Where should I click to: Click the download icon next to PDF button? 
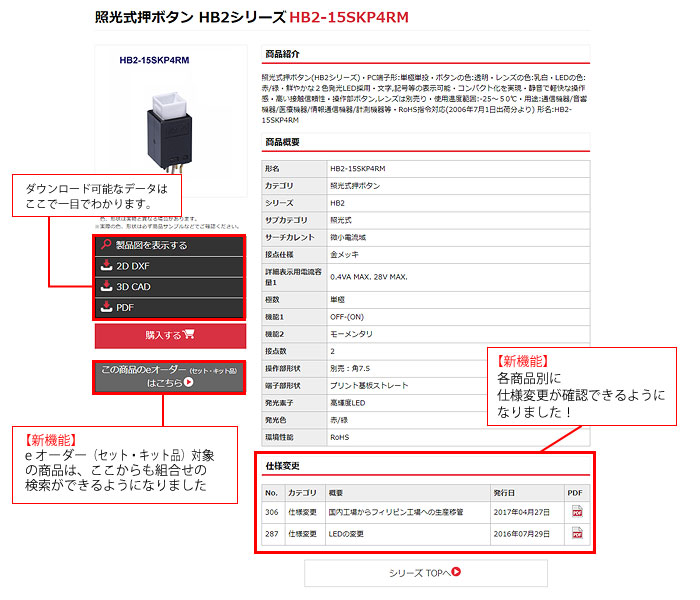coord(106,307)
